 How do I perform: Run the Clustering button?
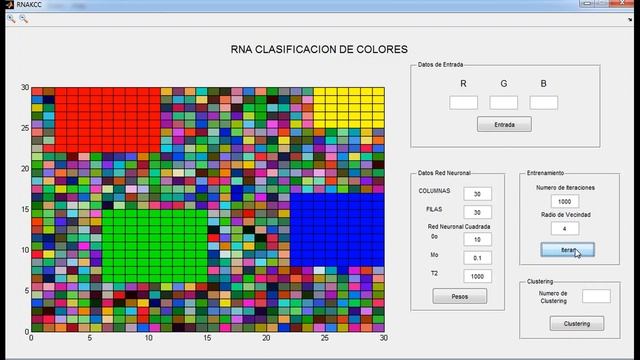coord(577,323)
